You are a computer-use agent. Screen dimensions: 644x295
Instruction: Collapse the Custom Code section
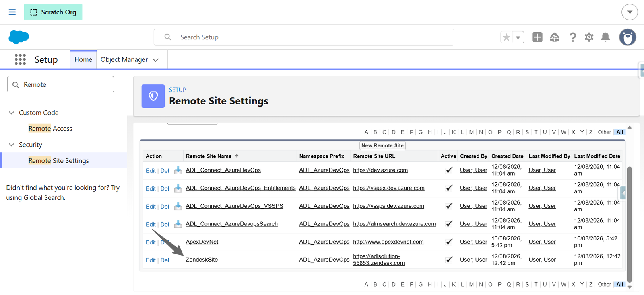click(12, 113)
